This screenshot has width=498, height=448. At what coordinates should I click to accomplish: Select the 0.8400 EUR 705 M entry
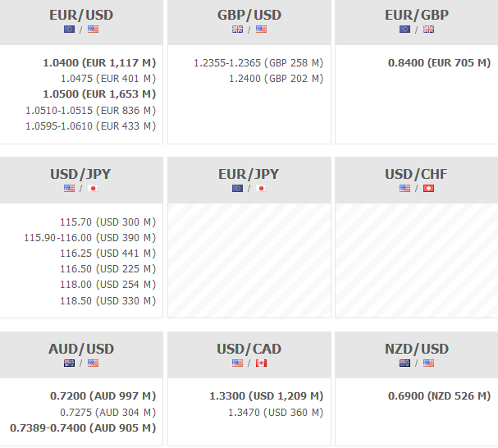tap(437, 62)
